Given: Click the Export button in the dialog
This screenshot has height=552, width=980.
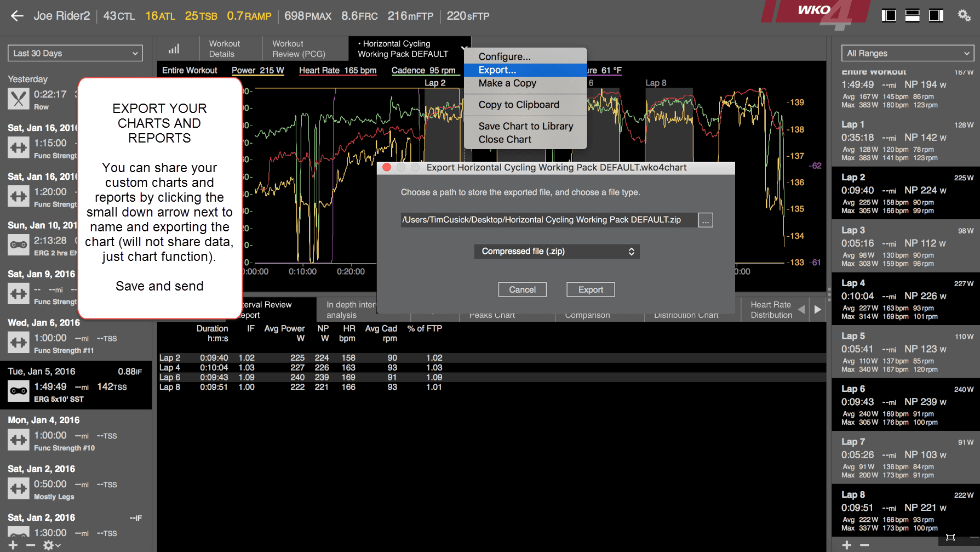Looking at the screenshot, I should pyautogui.click(x=591, y=289).
